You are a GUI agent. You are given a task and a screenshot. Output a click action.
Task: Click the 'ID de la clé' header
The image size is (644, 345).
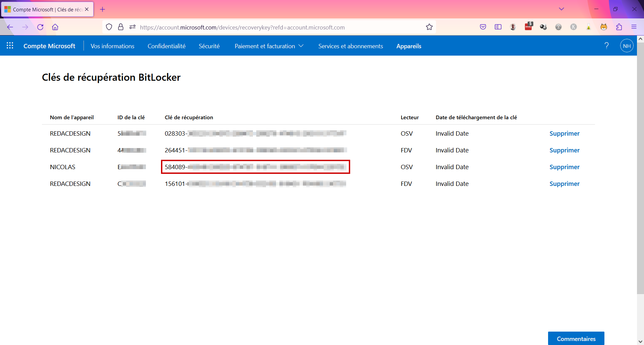click(x=131, y=117)
